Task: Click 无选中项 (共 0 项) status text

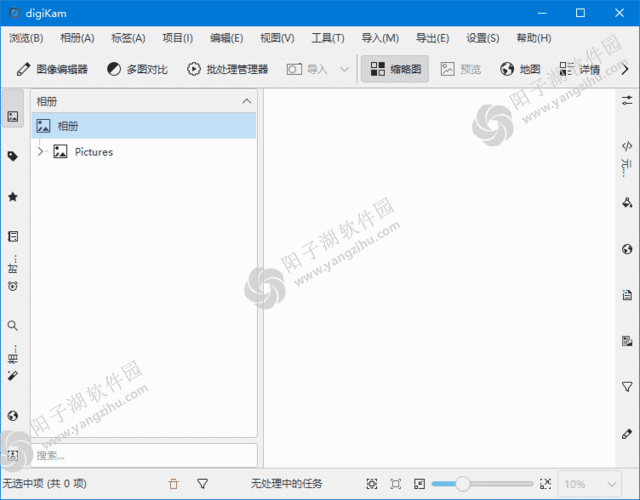Action: tap(44, 484)
